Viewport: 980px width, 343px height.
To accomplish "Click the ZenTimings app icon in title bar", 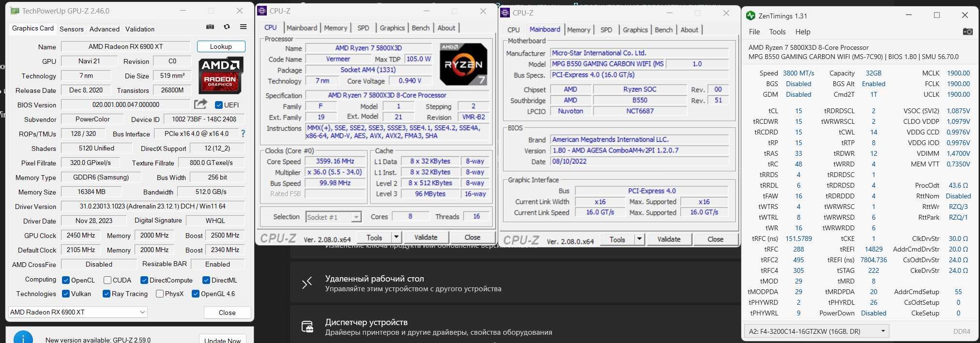I will 750,15.
